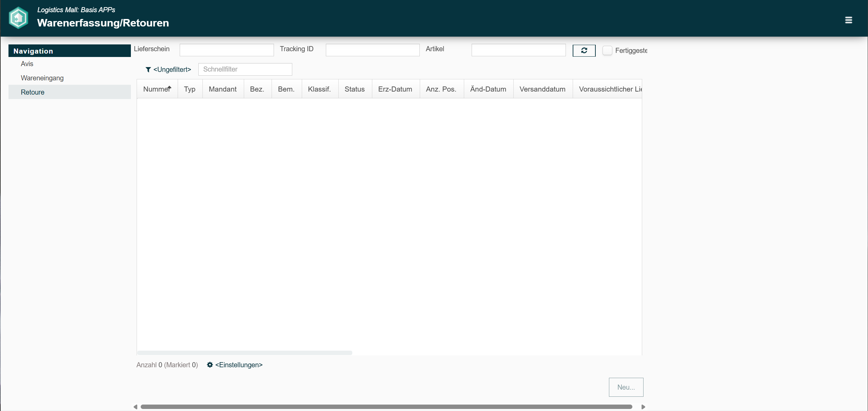Screen dimensions: 868x411
Task: Select Avis in the navigation
Action: [27, 64]
